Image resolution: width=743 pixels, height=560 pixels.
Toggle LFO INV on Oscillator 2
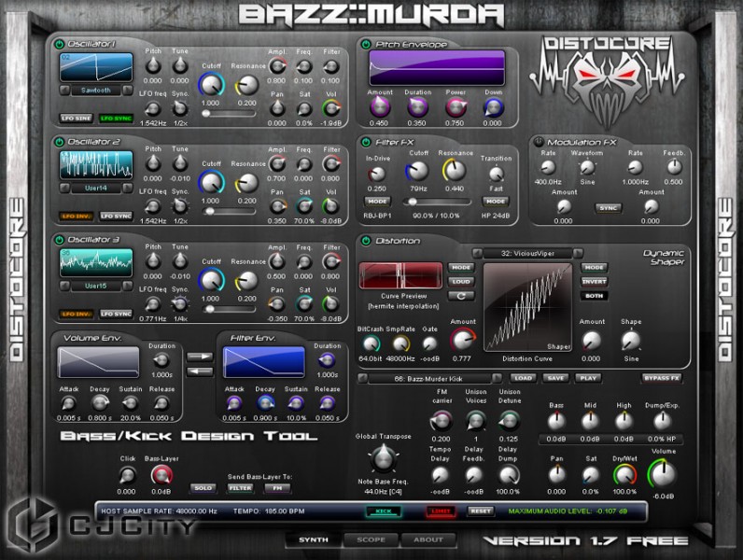tap(76, 216)
